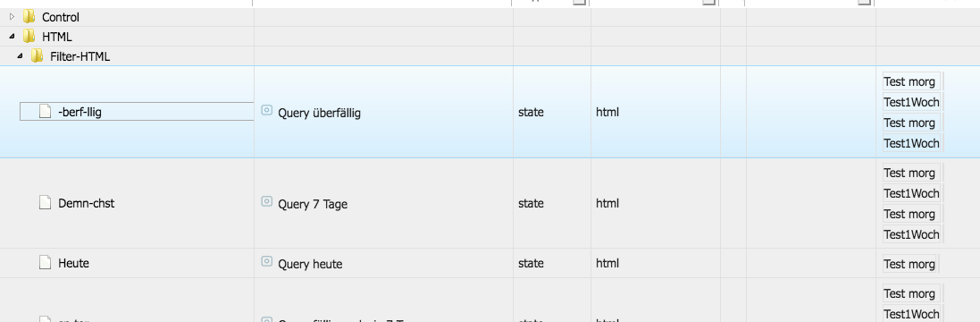This screenshot has height=322, width=980.
Task: Expand the Control folder tree arrow
Action: pyautogui.click(x=12, y=17)
